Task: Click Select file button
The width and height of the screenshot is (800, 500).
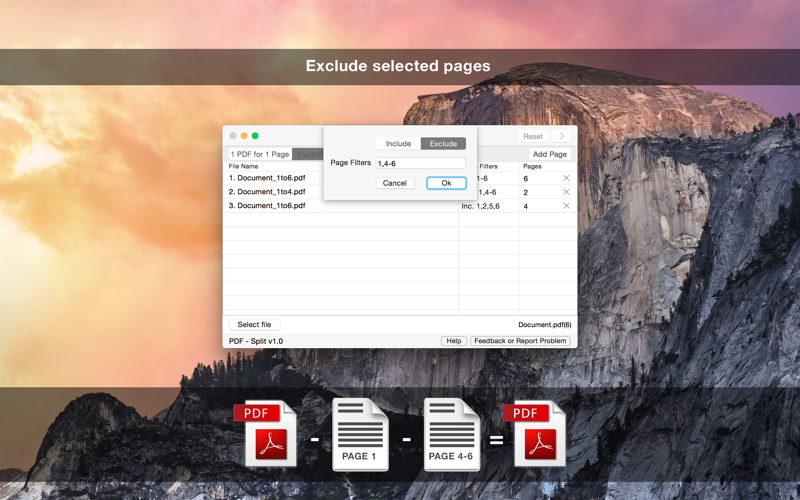Action: 255,324
